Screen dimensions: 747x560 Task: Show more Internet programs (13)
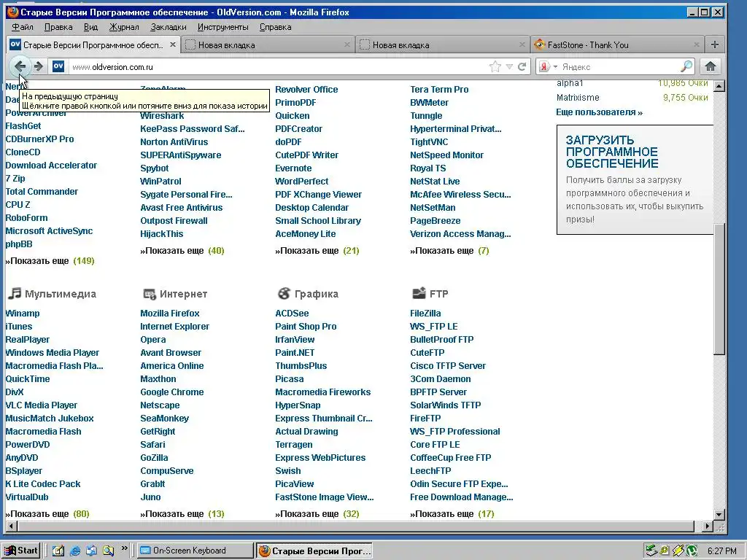click(x=182, y=514)
